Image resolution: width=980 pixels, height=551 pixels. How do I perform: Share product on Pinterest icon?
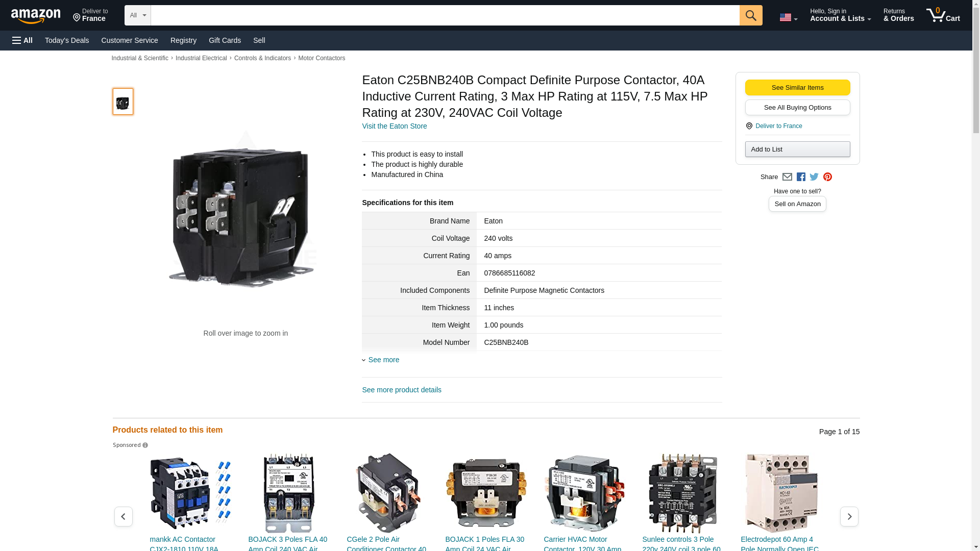[x=827, y=177]
